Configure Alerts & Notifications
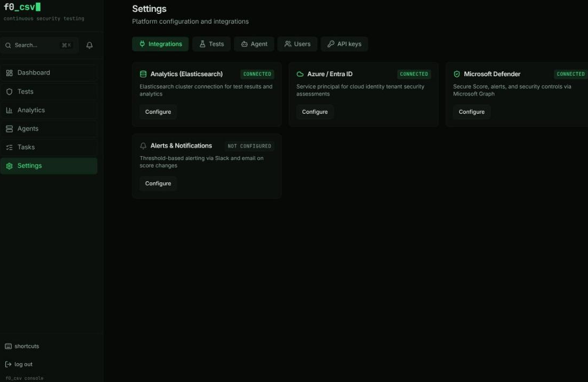 (158, 183)
